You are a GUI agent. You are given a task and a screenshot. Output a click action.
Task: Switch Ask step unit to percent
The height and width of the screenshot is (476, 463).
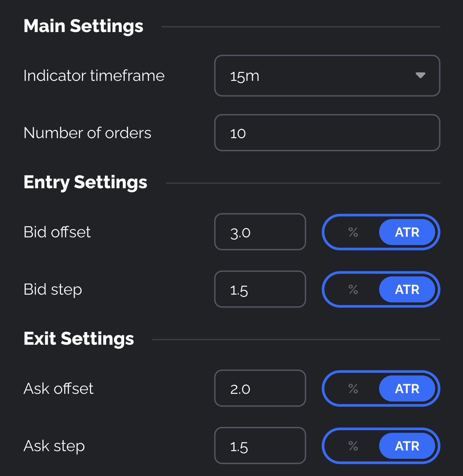(353, 446)
